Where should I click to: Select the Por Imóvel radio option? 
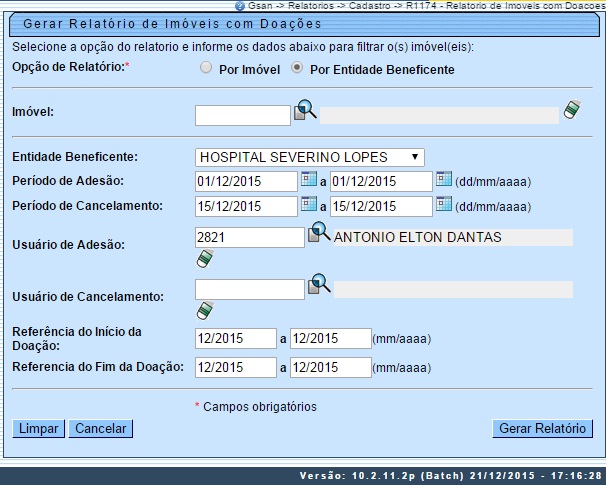point(206,68)
